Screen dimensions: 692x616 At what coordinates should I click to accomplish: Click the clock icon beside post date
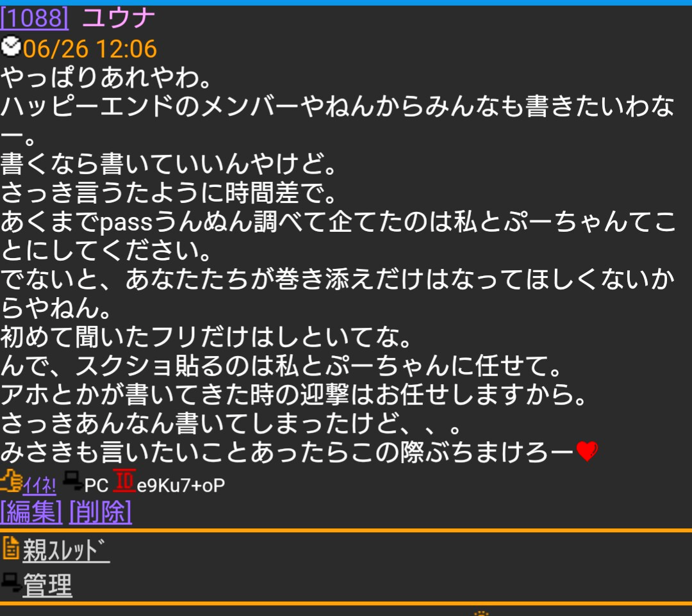pyautogui.click(x=11, y=47)
